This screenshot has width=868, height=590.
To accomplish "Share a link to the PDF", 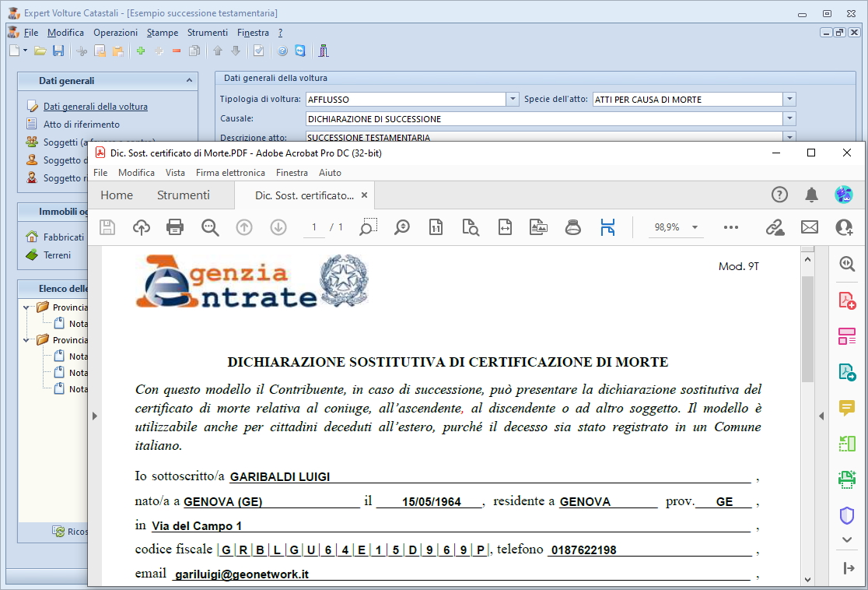I will (775, 227).
